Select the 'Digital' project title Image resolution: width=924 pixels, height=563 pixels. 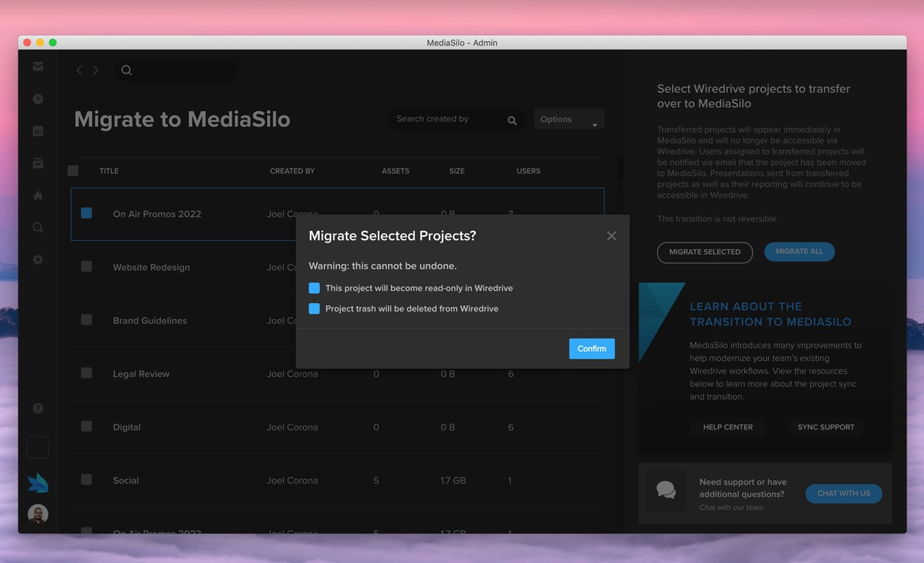point(127,427)
